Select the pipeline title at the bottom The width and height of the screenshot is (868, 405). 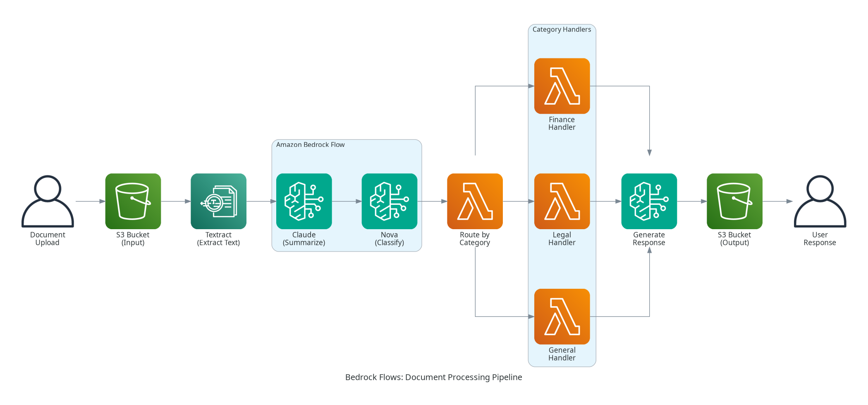(434, 377)
